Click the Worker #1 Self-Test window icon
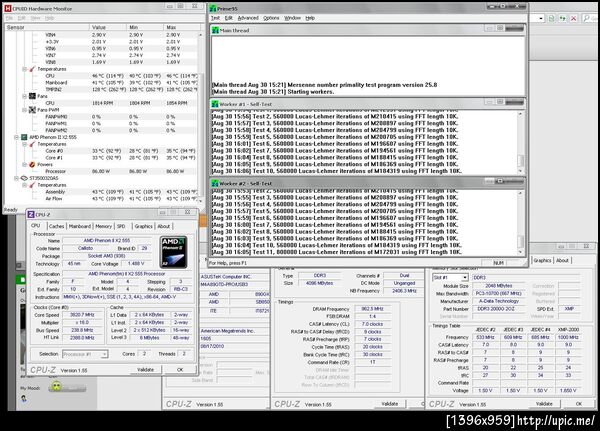This screenshot has height=431, width=600. (215, 104)
